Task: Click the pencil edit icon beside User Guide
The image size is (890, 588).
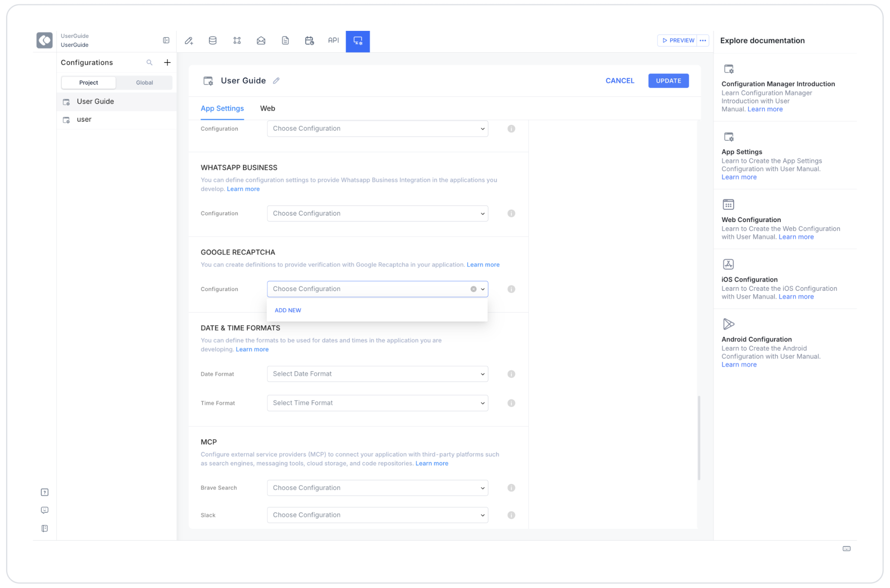Action: coord(276,81)
